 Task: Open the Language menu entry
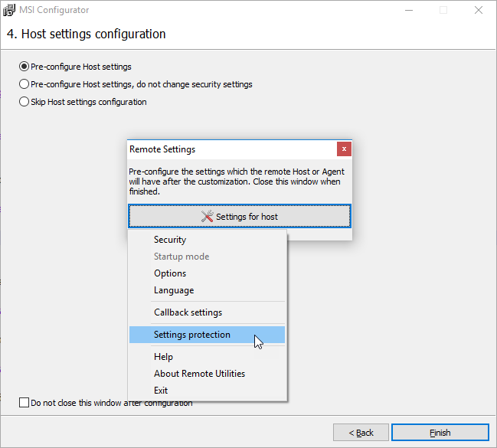click(x=174, y=290)
